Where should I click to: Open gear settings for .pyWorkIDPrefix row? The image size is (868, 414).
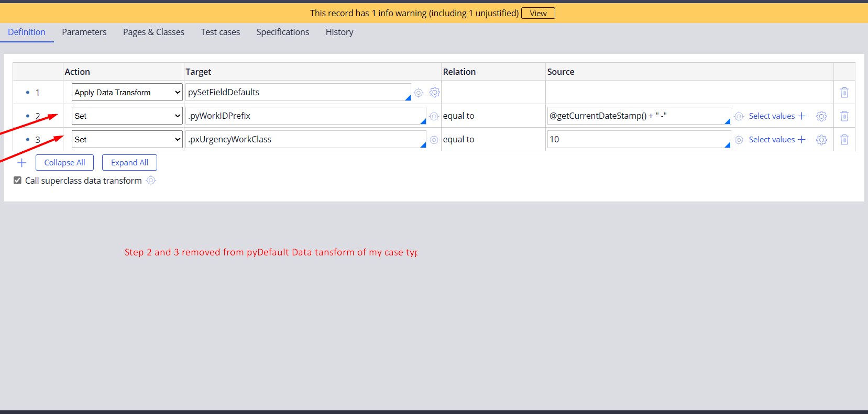pyautogui.click(x=821, y=116)
